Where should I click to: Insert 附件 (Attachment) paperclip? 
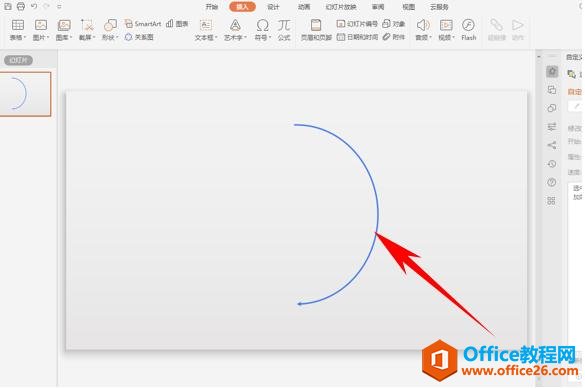click(x=394, y=37)
